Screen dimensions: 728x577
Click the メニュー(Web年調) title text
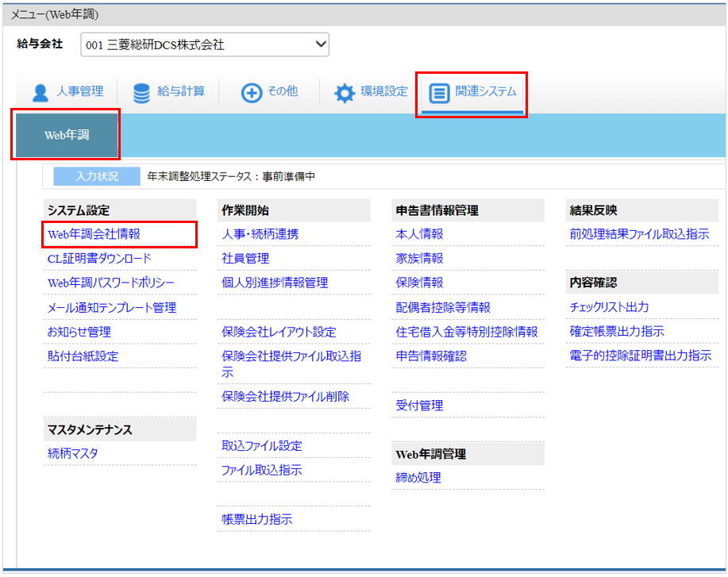55,14
